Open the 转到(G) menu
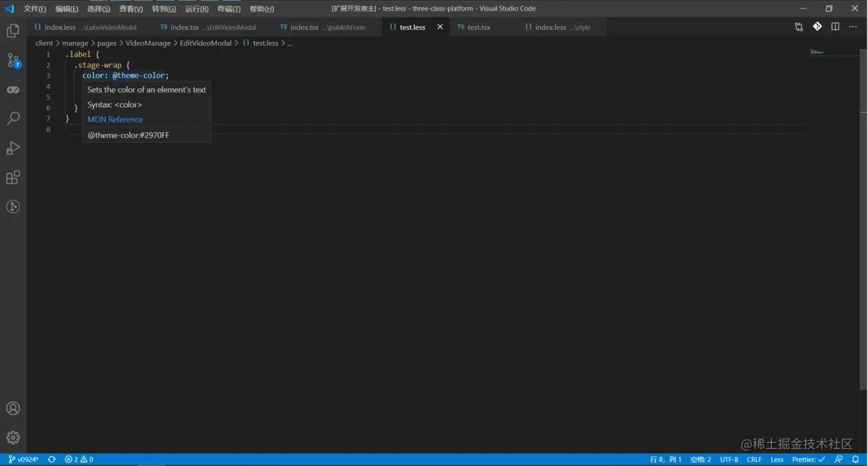 pyautogui.click(x=164, y=8)
